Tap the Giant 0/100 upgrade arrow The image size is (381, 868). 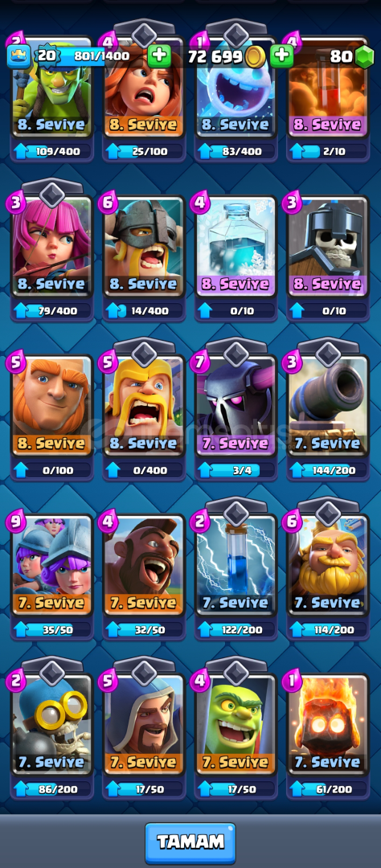pos(21,470)
